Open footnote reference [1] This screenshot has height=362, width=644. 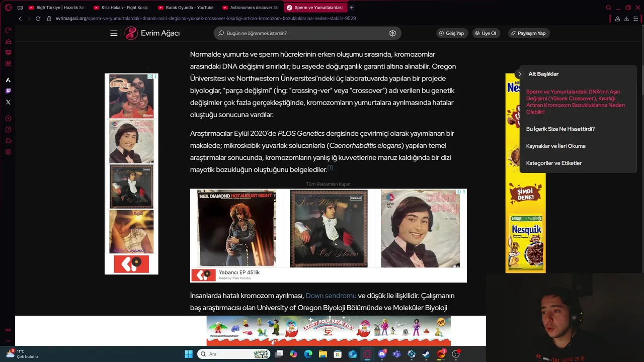330,167
